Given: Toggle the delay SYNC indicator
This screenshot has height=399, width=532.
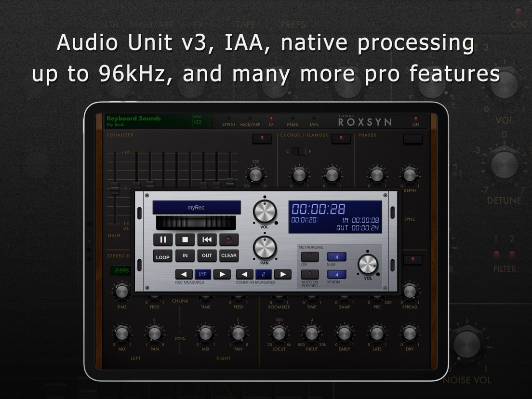Looking at the screenshot, I should pos(180,330).
